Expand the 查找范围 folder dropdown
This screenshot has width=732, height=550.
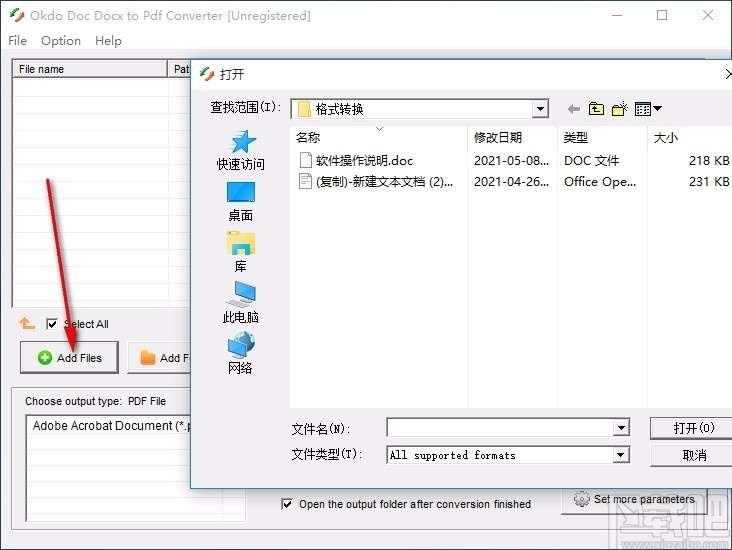click(540, 109)
